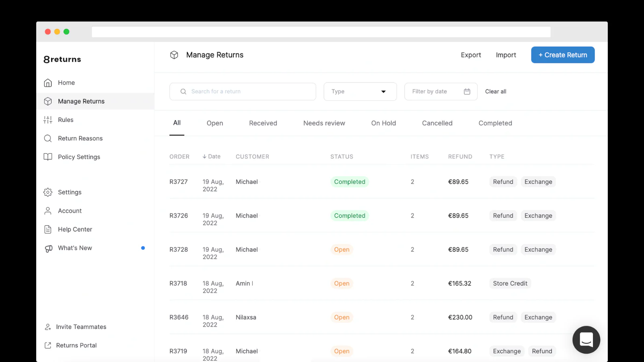
Task: Click the calendar icon in date filter
Action: pos(467,92)
